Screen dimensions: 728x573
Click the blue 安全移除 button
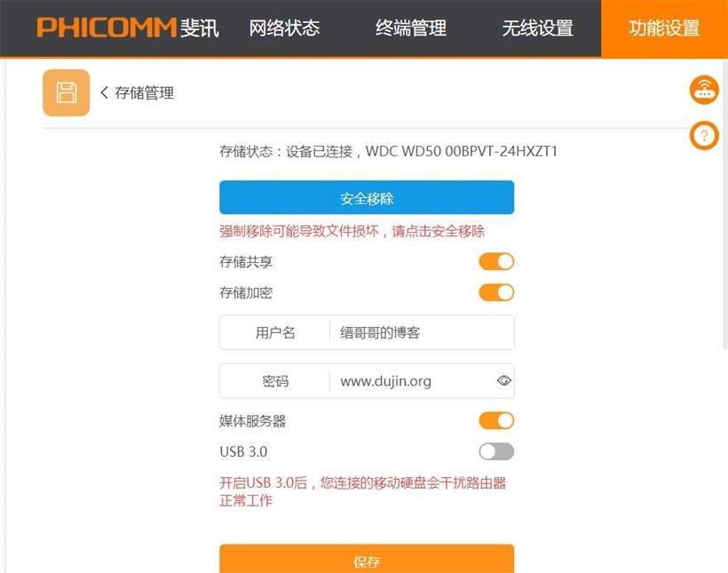click(367, 197)
